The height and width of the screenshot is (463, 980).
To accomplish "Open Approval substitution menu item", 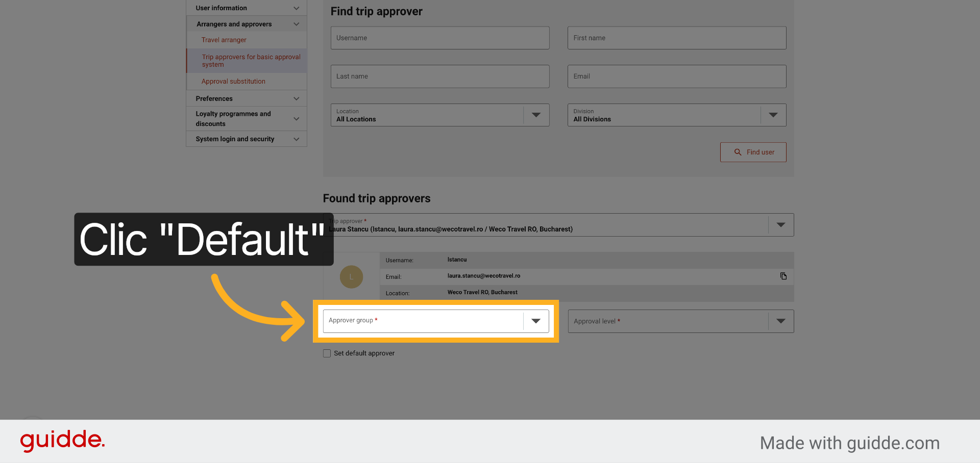I will tap(233, 81).
